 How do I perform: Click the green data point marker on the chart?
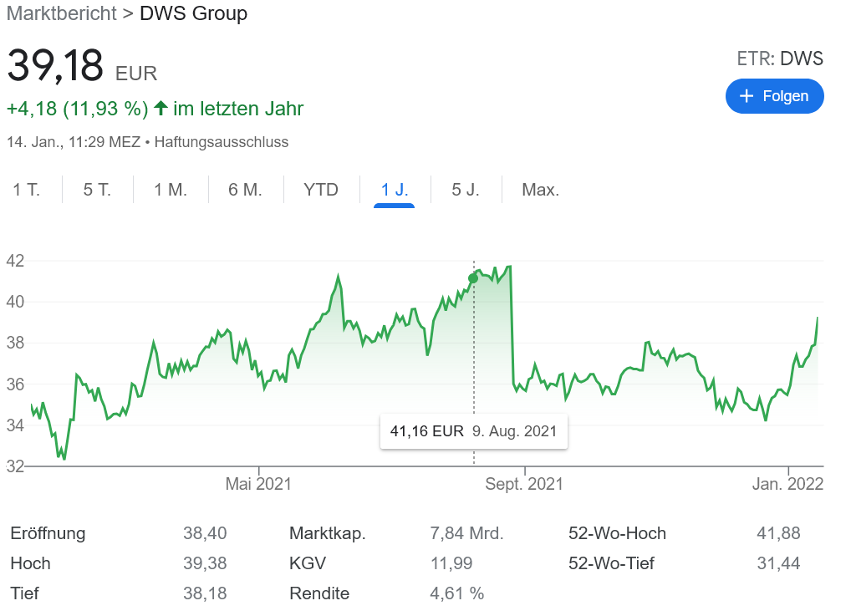tap(473, 278)
